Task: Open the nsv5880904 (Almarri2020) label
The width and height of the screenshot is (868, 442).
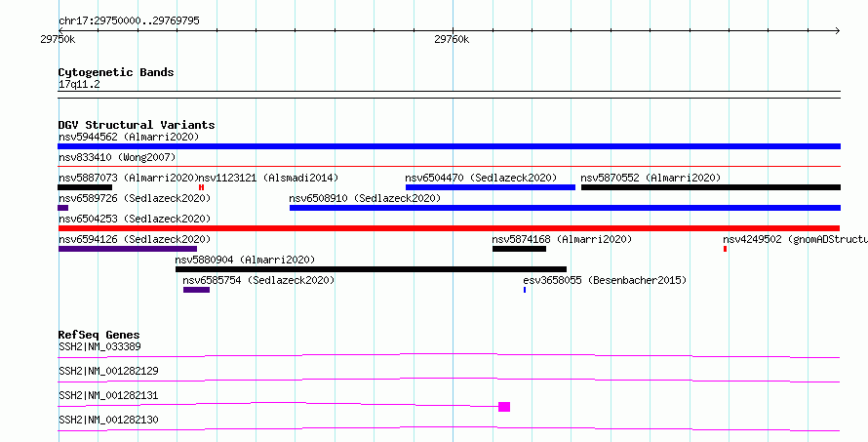Action: (x=245, y=260)
